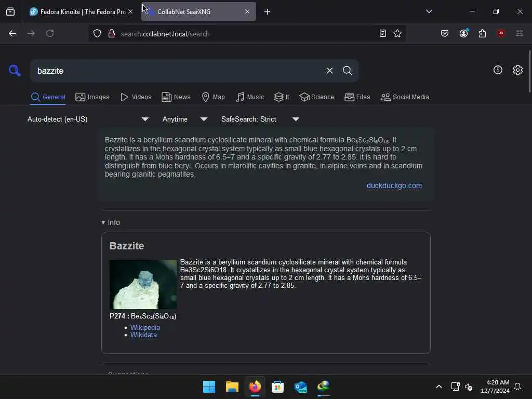
Task: Bookmark this page with star
Action: 397,33
